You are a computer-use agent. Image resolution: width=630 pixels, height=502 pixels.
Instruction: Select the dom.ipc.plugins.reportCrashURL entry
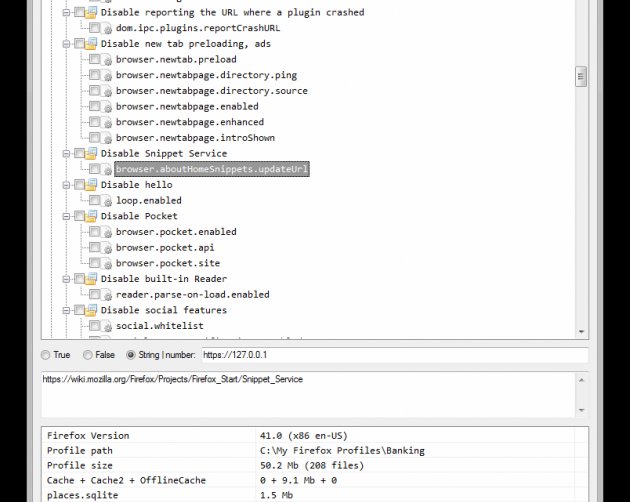coord(198,28)
